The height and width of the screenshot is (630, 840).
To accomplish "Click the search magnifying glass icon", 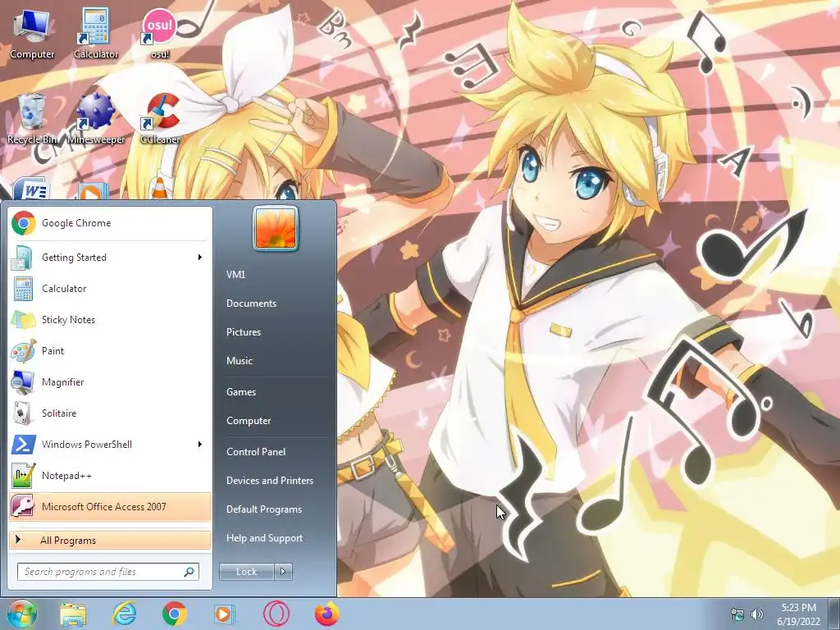I will click(189, 572).
